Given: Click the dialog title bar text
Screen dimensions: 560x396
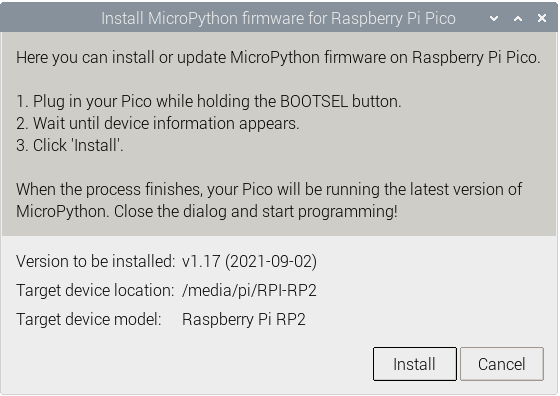Looking at the screenshot, I should [x=278, y=19].
